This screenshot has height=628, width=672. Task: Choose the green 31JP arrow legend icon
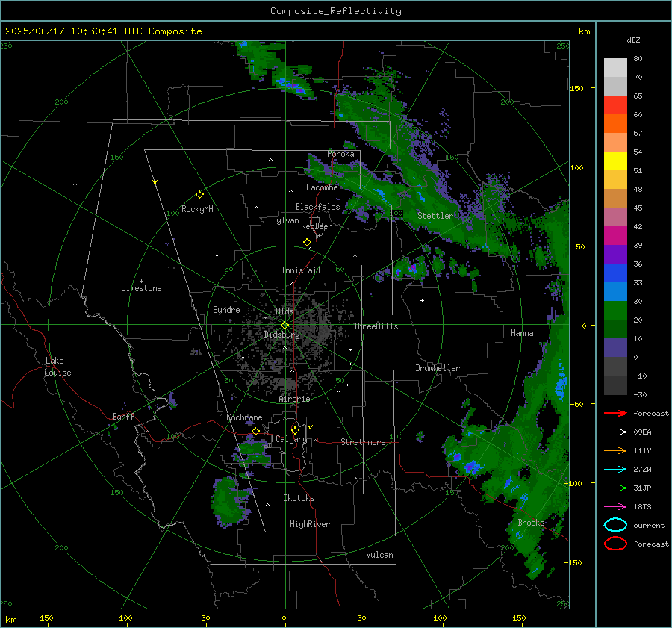coord(615,488)
